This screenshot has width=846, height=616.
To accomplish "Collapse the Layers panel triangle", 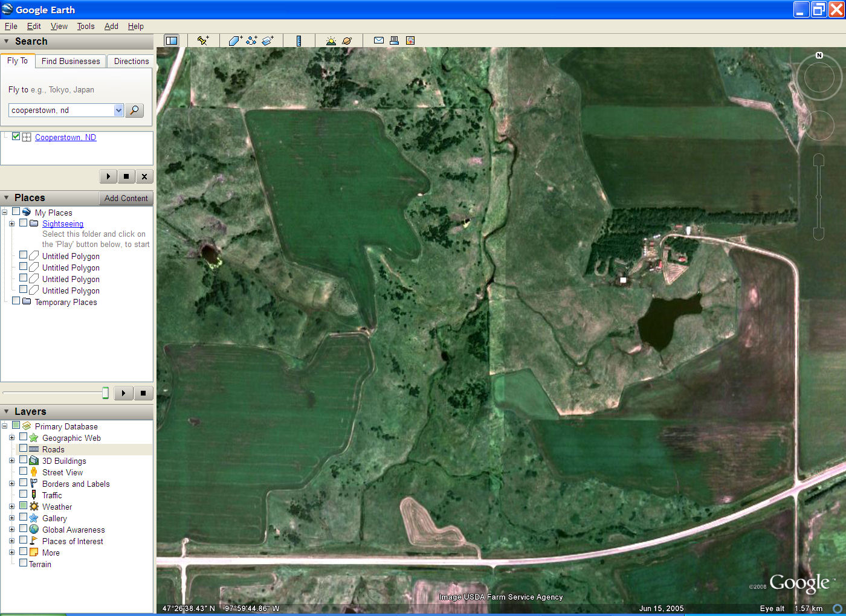I will (x=7, y=411).
